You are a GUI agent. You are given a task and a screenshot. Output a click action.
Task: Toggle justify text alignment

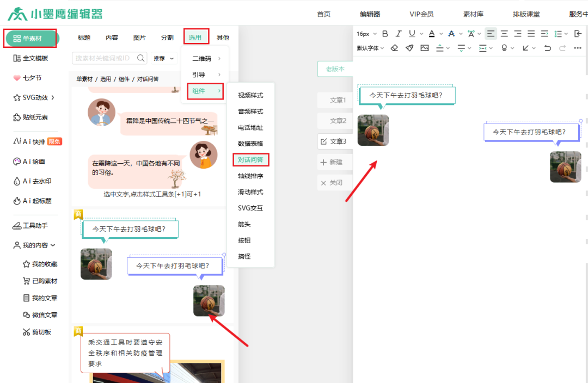(531, 34)
